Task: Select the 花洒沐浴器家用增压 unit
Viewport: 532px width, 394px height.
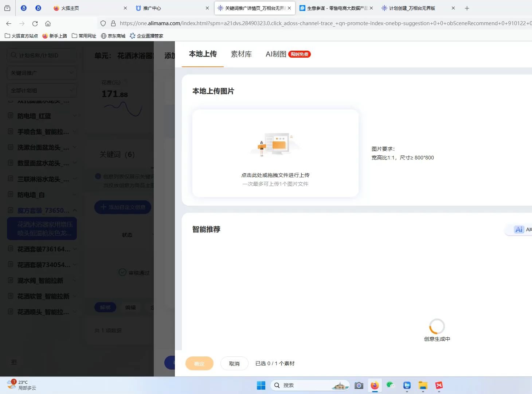Action: (42, 229)
